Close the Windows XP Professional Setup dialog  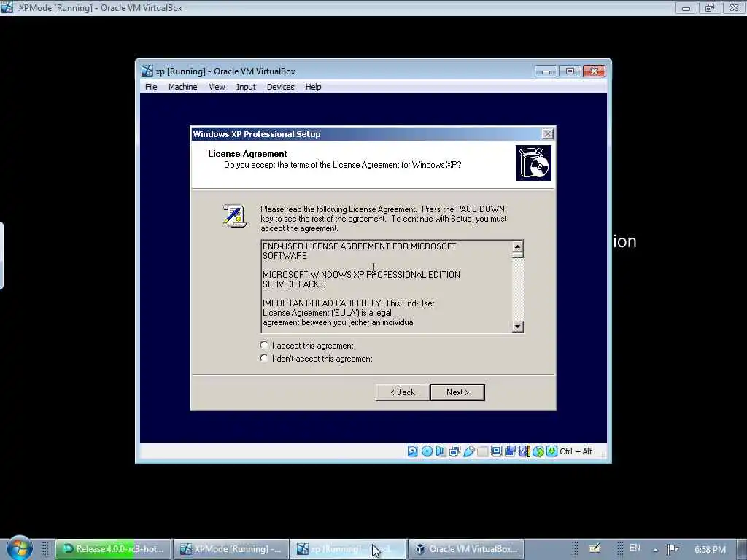coord(547,134)
